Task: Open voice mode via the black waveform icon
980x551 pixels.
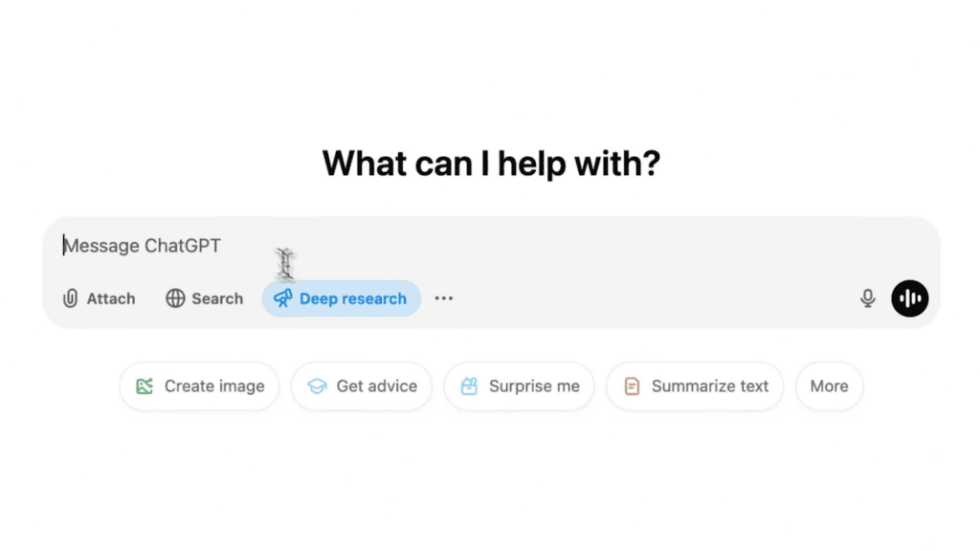Action: [909, 298]
